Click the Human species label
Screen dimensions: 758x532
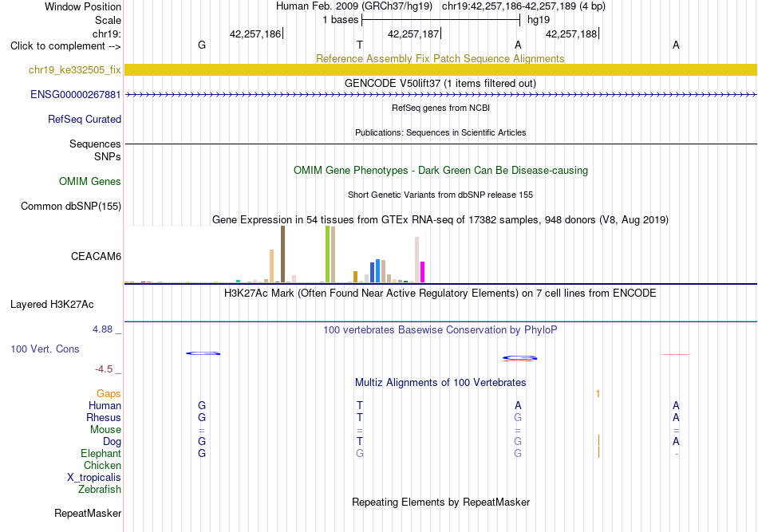[x=105, y=406]
